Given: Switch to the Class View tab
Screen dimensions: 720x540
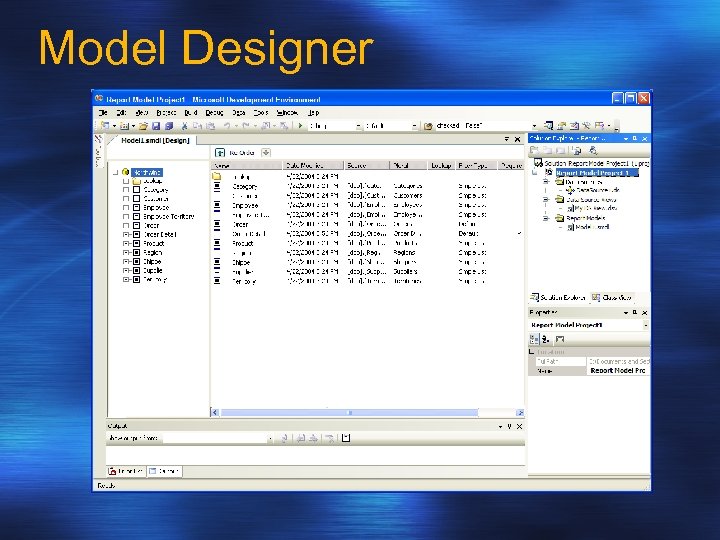Looking at the screenshot, I should [x=612, y=298].
